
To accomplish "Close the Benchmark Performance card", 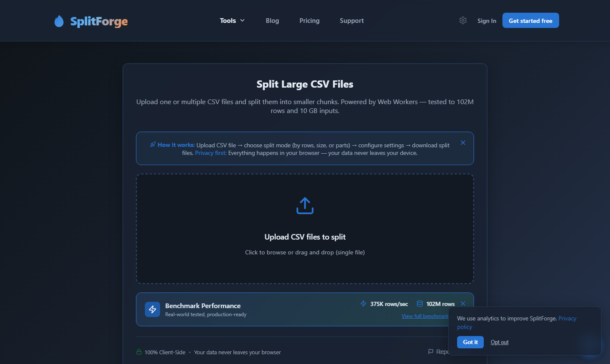I will coord(463,303).
